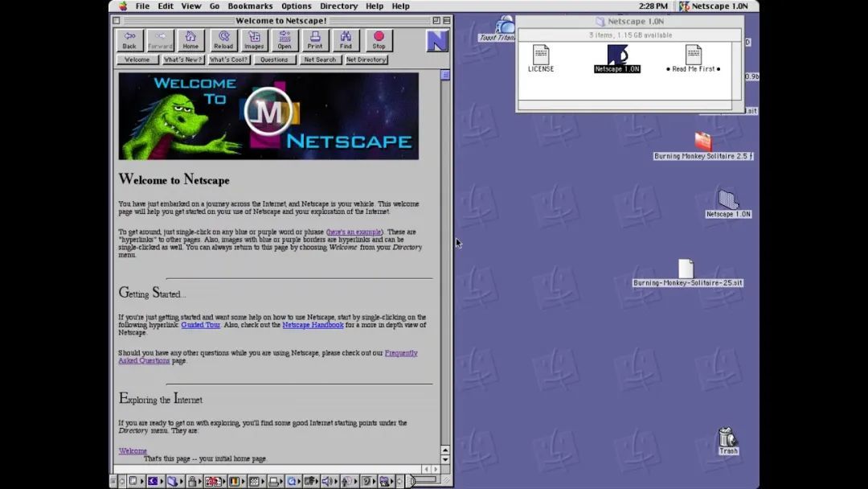
Task: Open the Directory menu
Action: (339, 6)
